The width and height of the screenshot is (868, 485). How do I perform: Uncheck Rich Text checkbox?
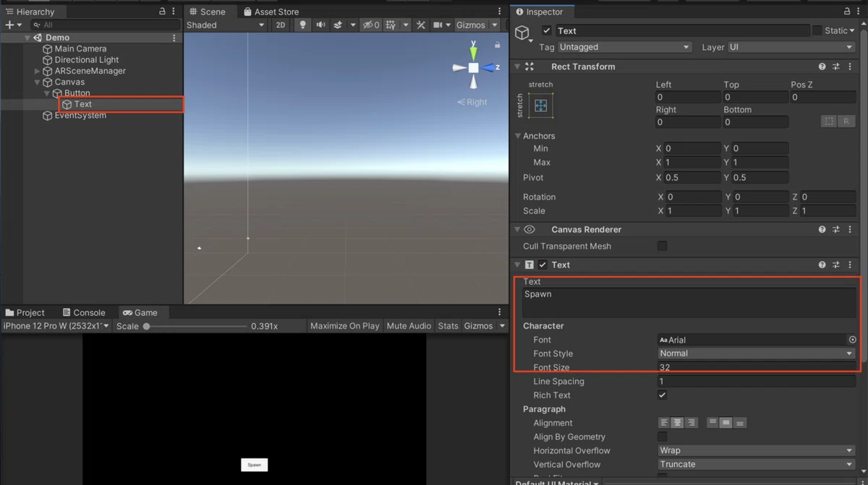point(662,395)
